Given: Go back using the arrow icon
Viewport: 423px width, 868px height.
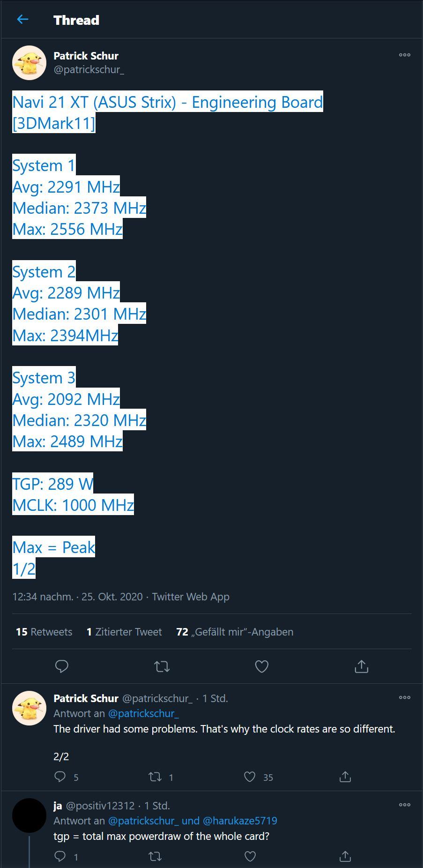Looking at the screenshot, I should coord(22,19).
